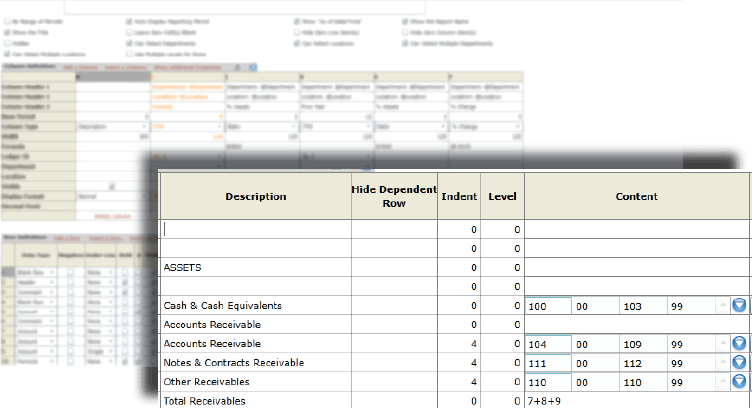Click account field 109 in Accounts Receivable row
Image resolution: width=752 pixels, height=411 pixels.
click(643, 344)
